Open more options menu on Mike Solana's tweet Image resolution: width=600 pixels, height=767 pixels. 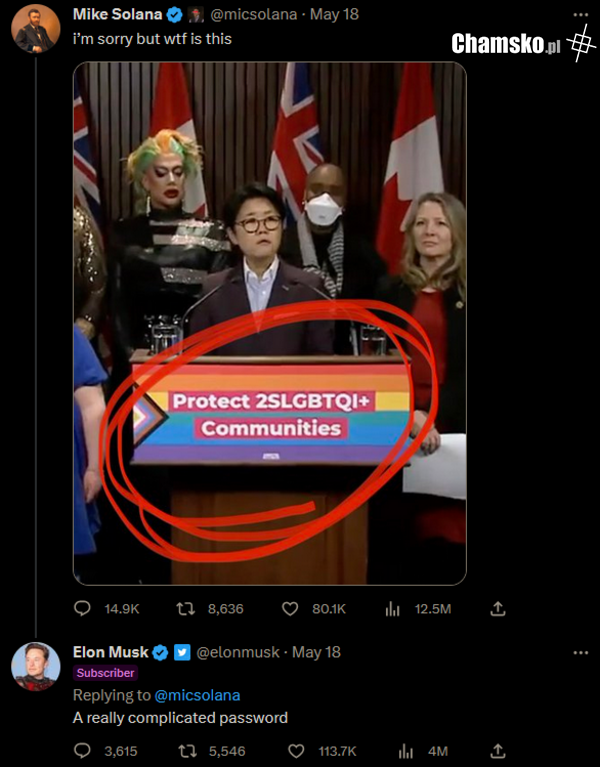tap(580, 15)
